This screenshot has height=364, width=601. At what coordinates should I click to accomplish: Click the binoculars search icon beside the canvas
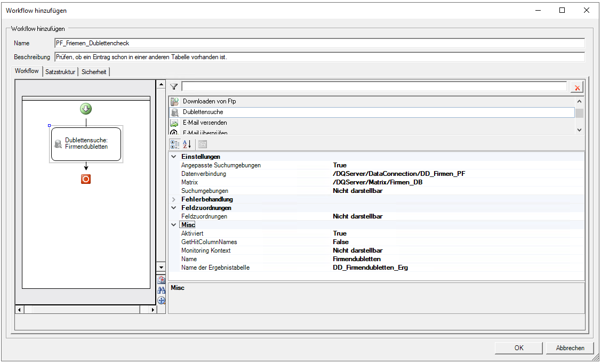(162, 290)
